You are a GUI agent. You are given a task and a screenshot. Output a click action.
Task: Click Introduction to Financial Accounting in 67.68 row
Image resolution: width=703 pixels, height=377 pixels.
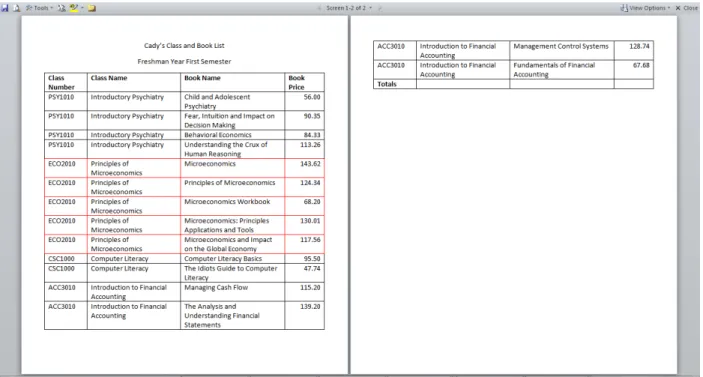[458, 69]
